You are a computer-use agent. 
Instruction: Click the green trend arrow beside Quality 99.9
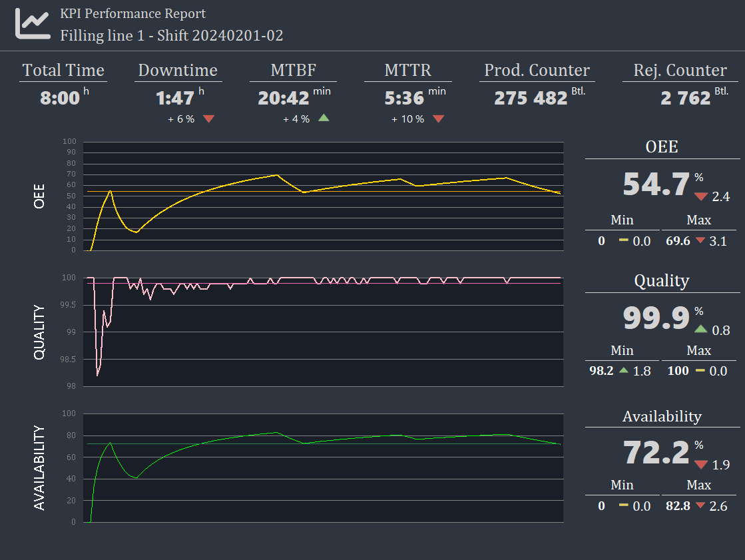(x=701, y=329)
